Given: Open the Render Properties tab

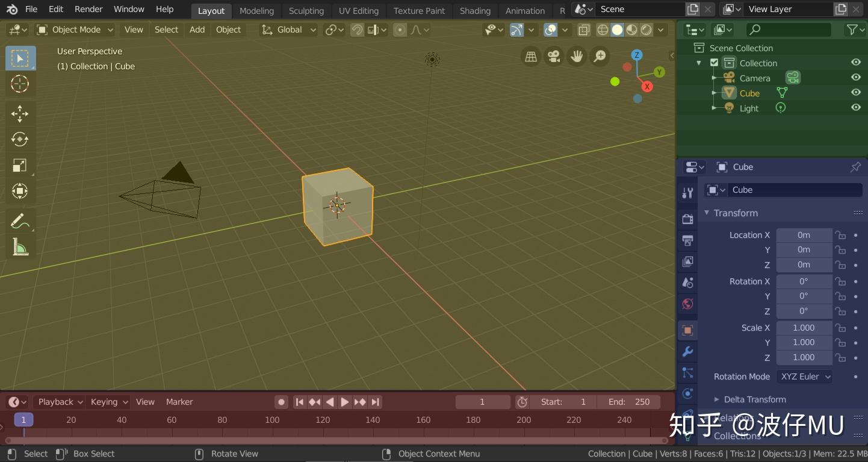Looking at the screenshot, I should click(687, 219).
